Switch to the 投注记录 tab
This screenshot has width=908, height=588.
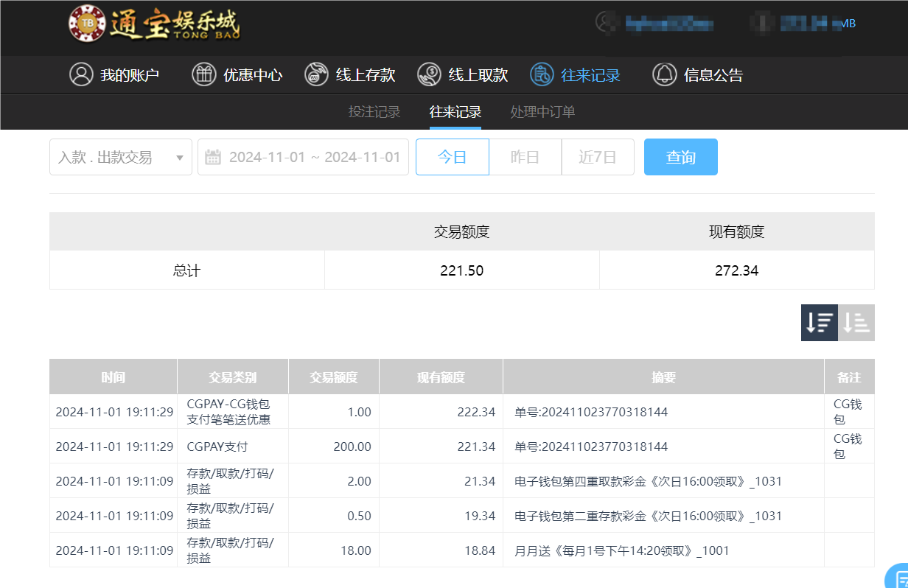click(374, 111)
